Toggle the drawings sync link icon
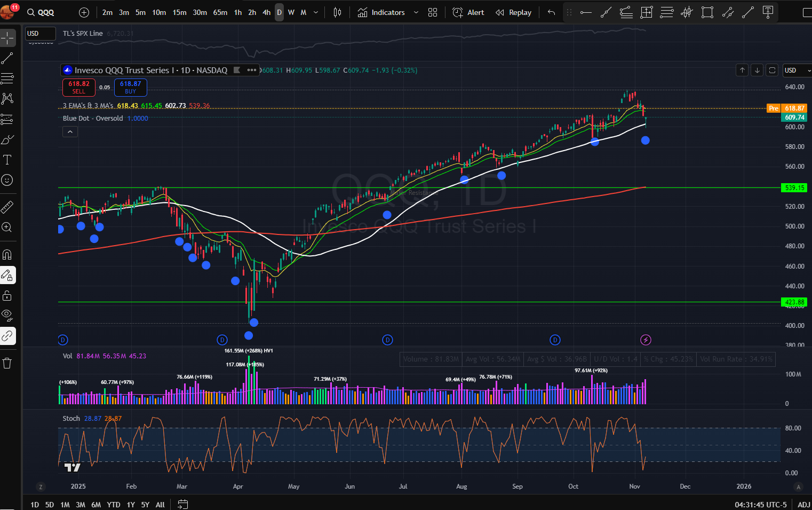 tap(7, 336)
